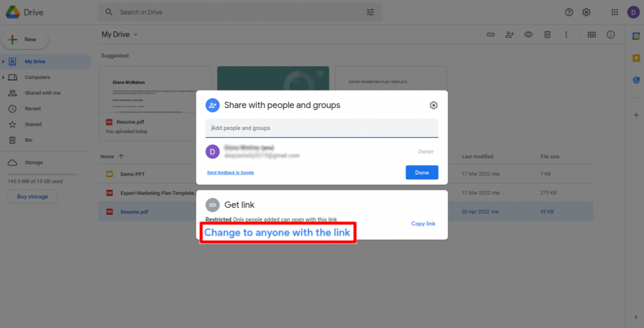Open Shared with me section

click(x=42, y=93)
